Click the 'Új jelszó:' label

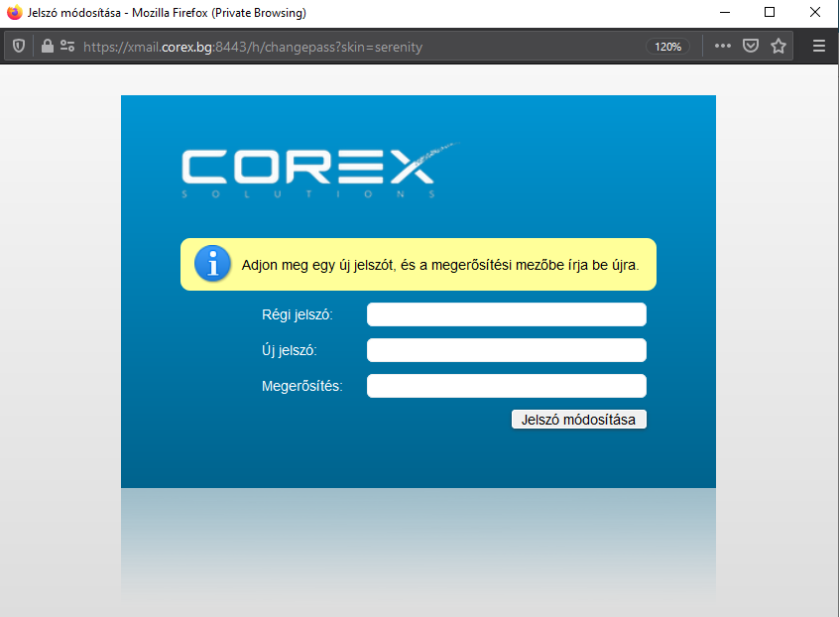[x=290, y=350]
